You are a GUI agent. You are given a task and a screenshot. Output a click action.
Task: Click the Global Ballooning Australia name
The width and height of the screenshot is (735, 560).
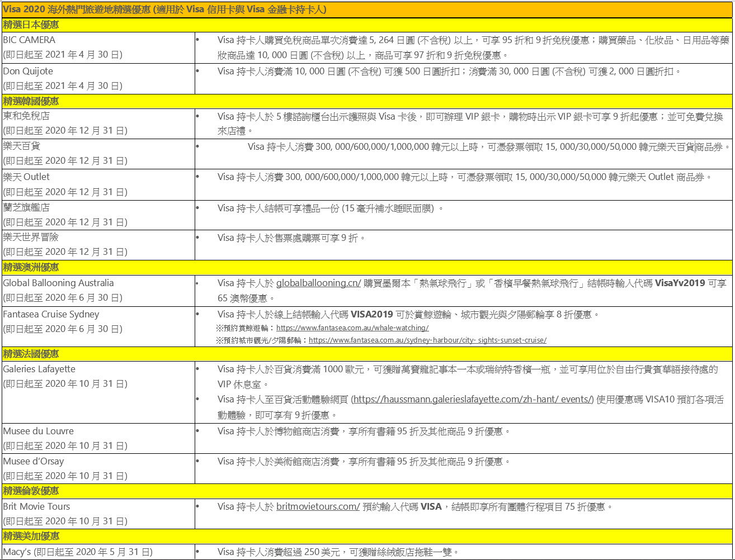pyautogui.click(x=58, y=283)
